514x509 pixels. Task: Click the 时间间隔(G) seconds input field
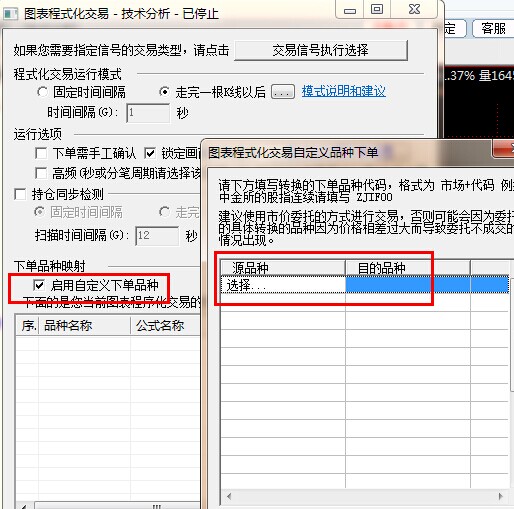(x=148, y=113)
